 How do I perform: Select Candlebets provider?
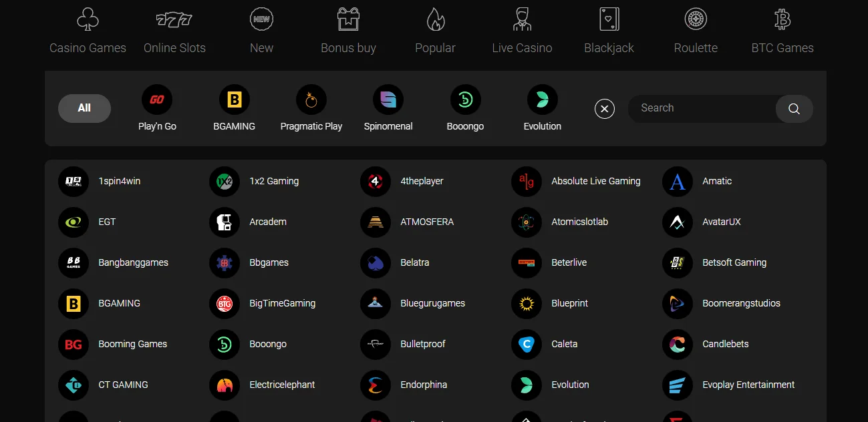tap(706, 345)
